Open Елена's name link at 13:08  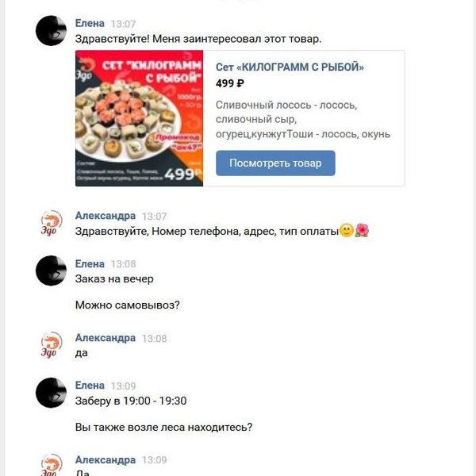pyautogui.click(x=90, y=264)
